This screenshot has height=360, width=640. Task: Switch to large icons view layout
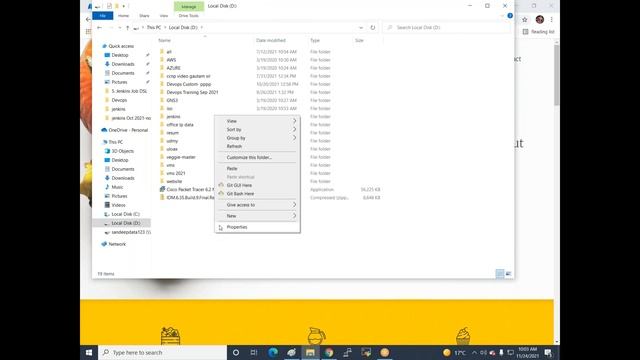point(508,274)
